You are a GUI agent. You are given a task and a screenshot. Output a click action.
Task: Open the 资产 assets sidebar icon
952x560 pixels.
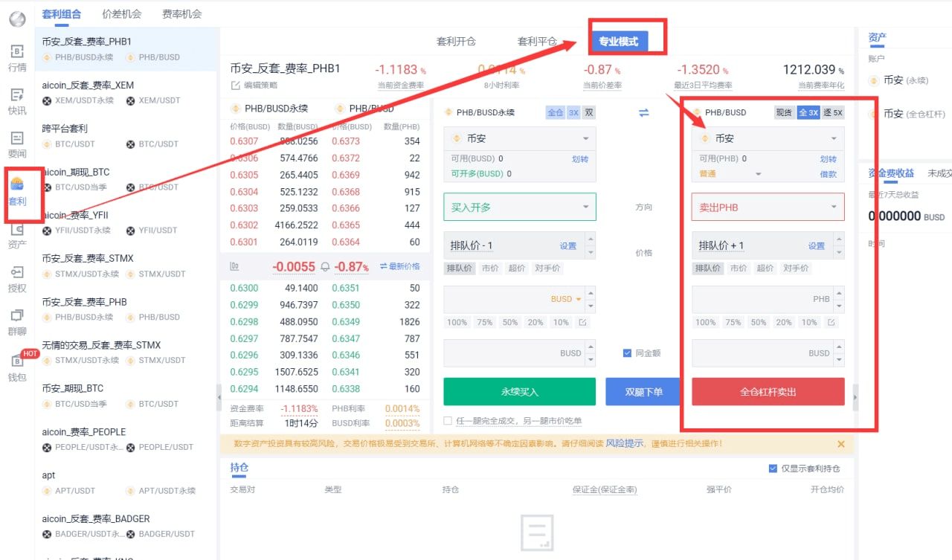(x=17, y=236)
